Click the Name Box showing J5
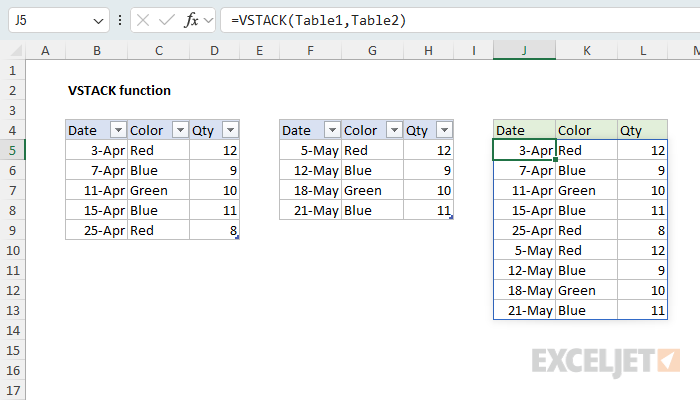Image resolution: width=700 pixels, height=400 pixels. [x=59, y=20]
